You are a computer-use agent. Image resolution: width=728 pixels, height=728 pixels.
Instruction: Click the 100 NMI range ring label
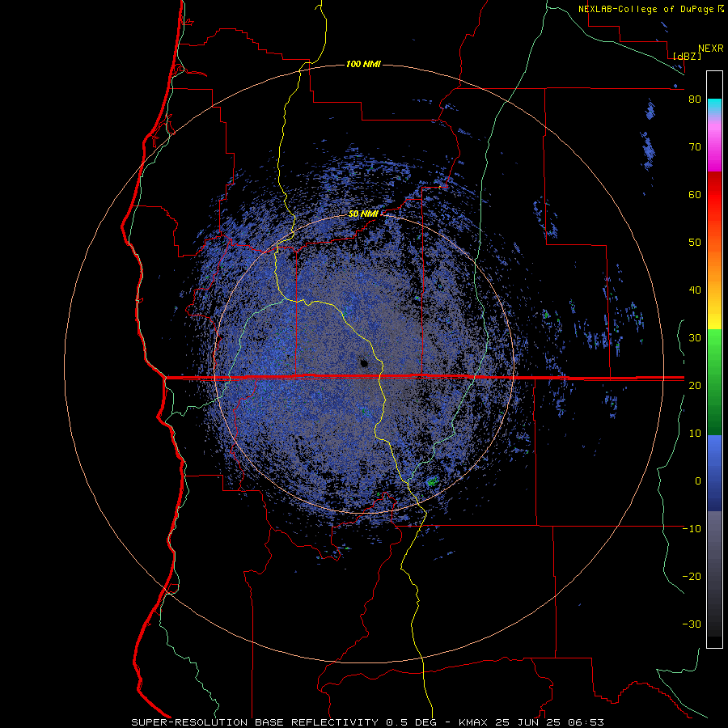click(x=363, y=64)
